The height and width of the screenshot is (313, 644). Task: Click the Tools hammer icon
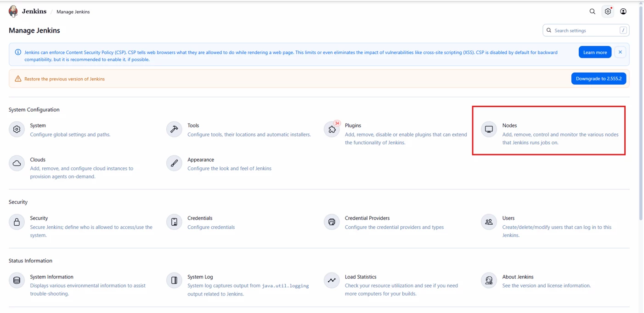174,130
